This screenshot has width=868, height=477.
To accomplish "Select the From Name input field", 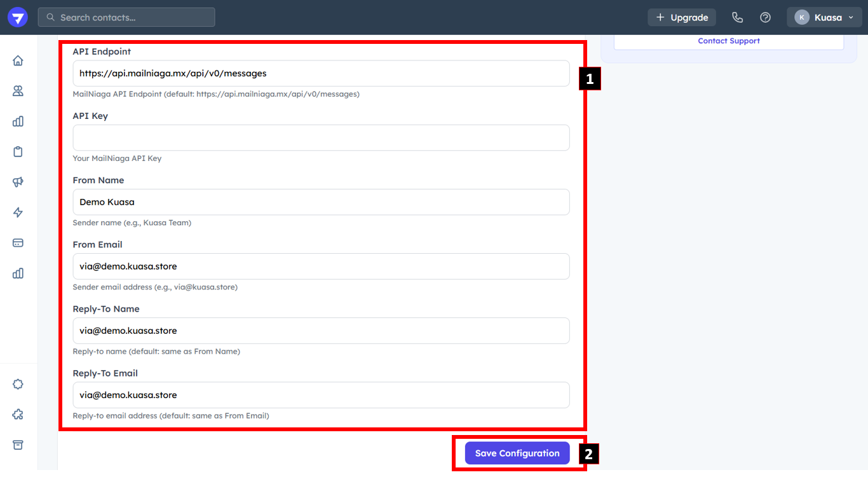I will tap(321, 202).
